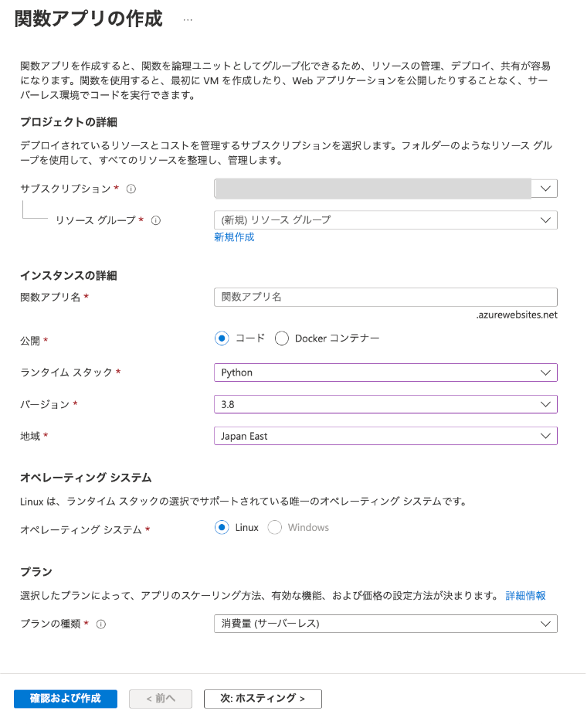Select Linux operating system option

pyautogui.click(x=222, y=527)
